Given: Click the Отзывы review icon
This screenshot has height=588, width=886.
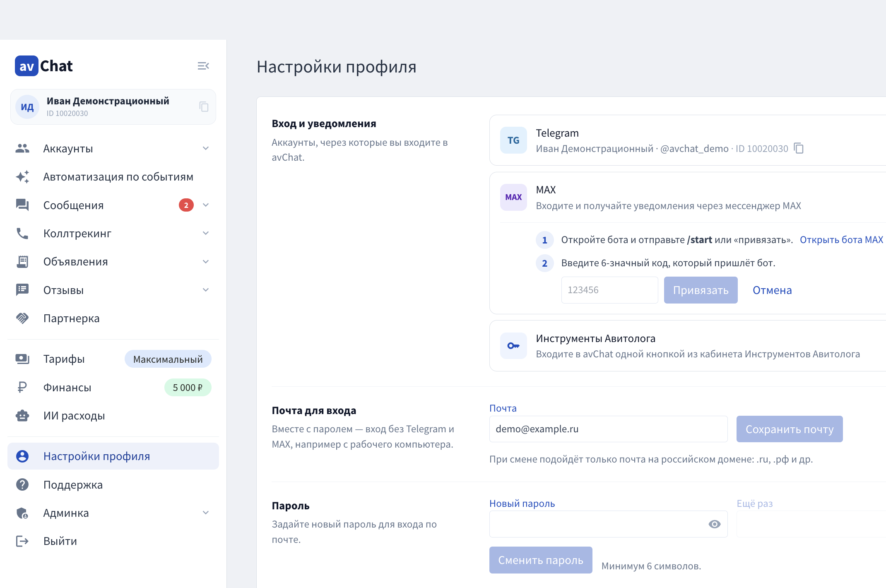Looking at the screenshot, I should [22, 290].
